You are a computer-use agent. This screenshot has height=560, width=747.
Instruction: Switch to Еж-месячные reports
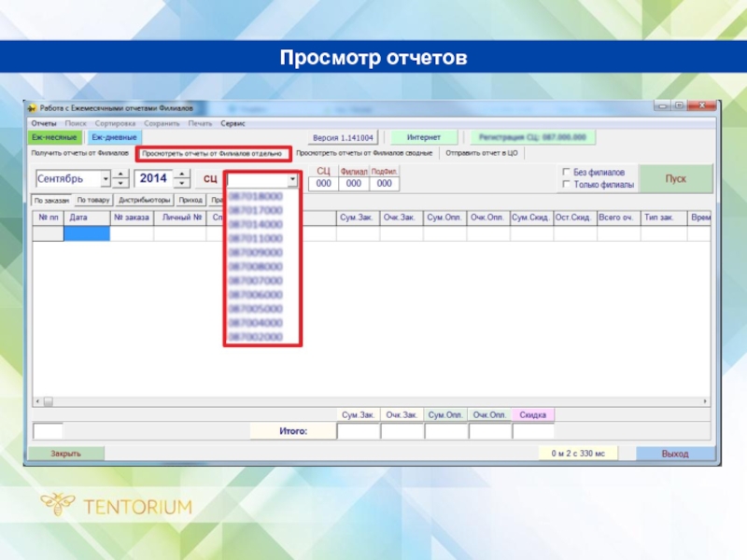coord(54,137)
